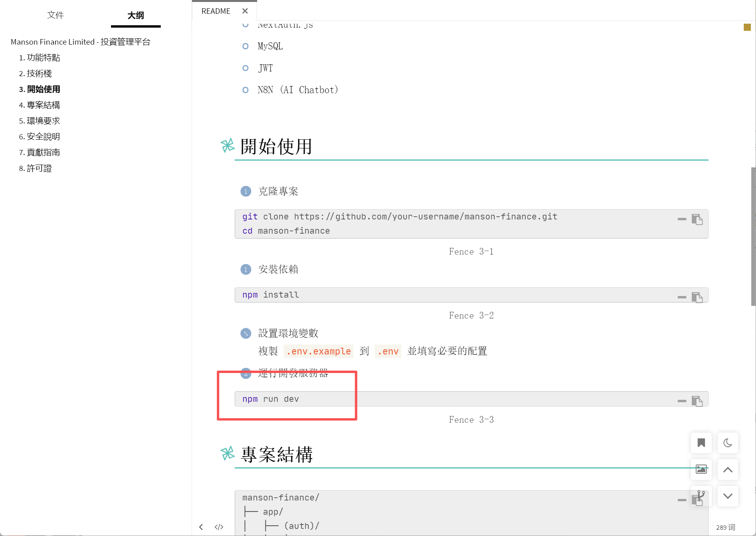This screenshot has width=756, height=536.
Task: Copy the npm run dev code block
Action: (697, 401)
